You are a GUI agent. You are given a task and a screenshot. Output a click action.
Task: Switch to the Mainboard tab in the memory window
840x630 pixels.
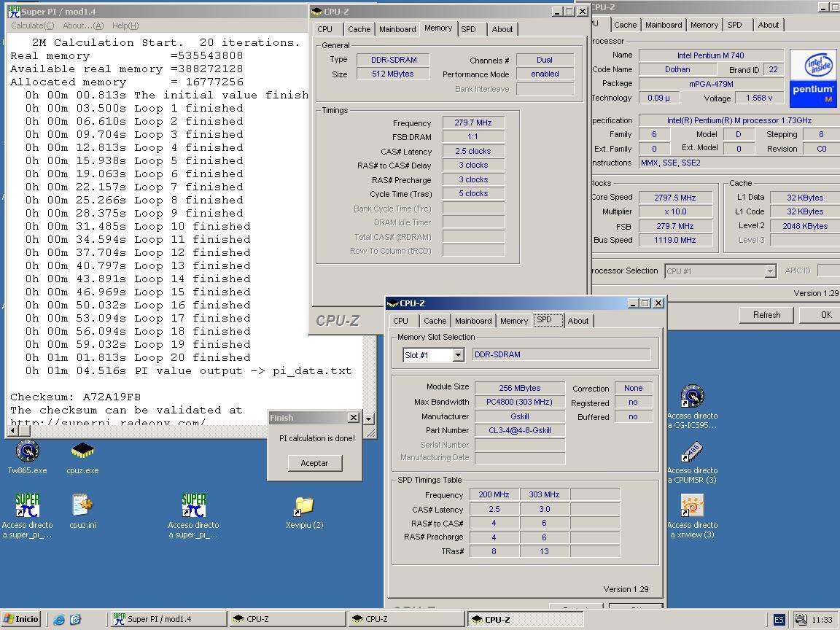[x=397, y=29]
